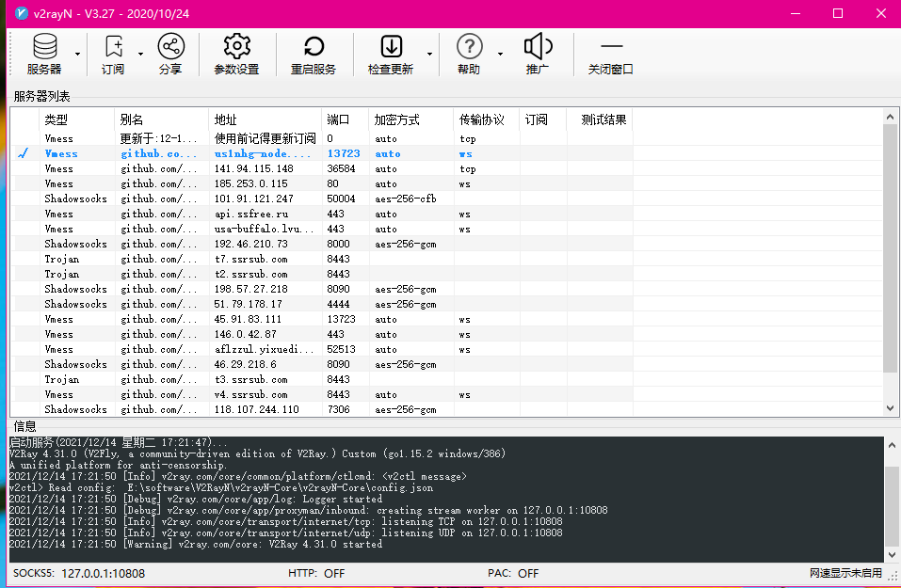901x588 pixels.
Task: Sort by 传输协议 column header
Action: pyautogui.click(x=486, y=119)
